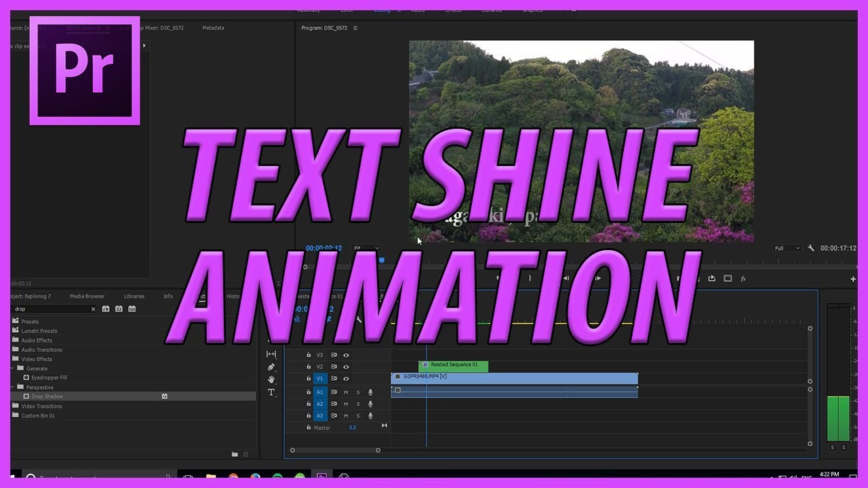Viewport: 868px width, 488px height.
Task: Lock the A1 audio track
Action: (x=309, y=392)
